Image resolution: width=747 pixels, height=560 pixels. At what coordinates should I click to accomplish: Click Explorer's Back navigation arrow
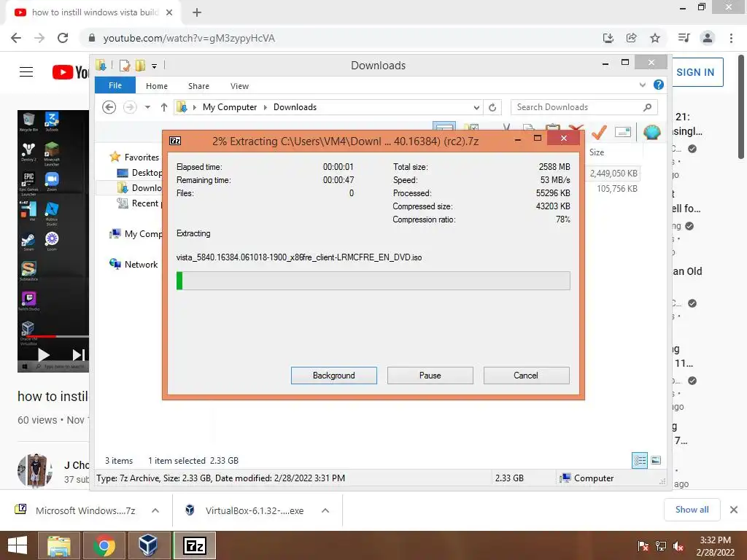coord(109,107)
